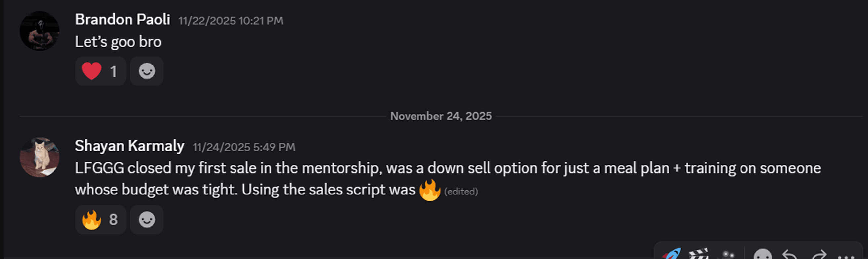This screenshot has width=868, height=259.
Task: Click the timestamp on Shayan's message
Action: tap(243, 147)
